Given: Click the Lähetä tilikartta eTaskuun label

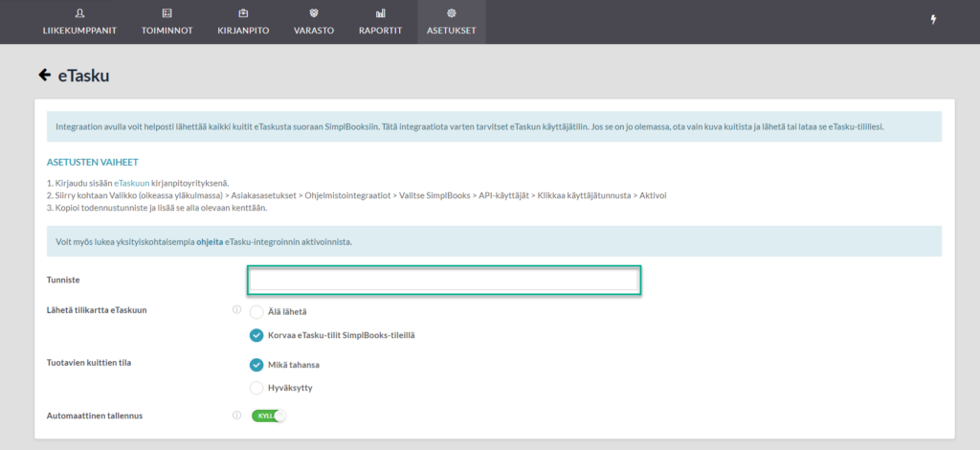Looking at the screenshot, I should (x=97, y=309).
